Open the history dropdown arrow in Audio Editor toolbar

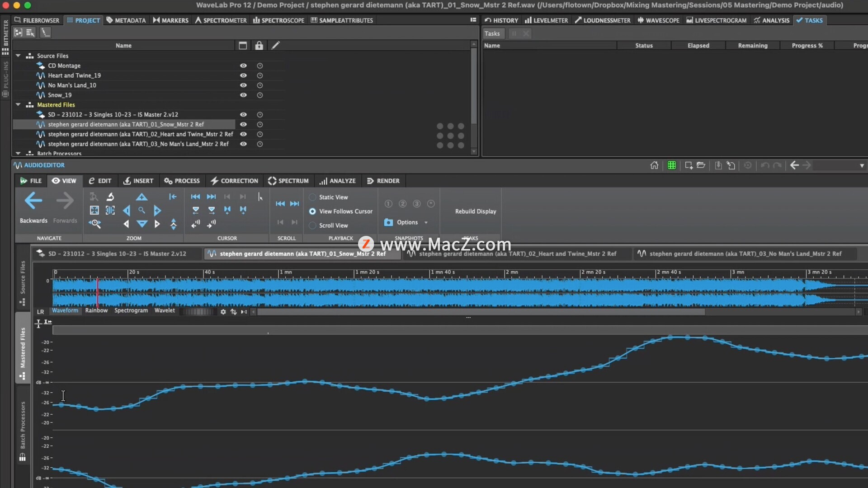click(x=862, y=166)
